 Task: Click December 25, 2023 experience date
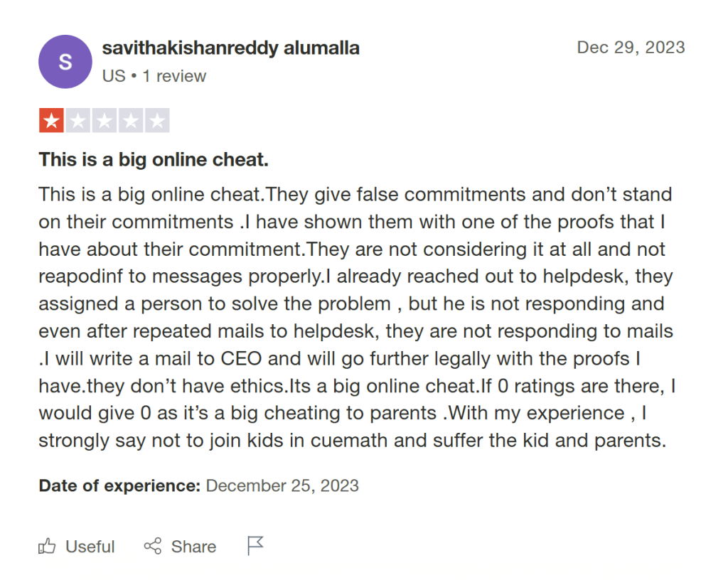point(282,485)
